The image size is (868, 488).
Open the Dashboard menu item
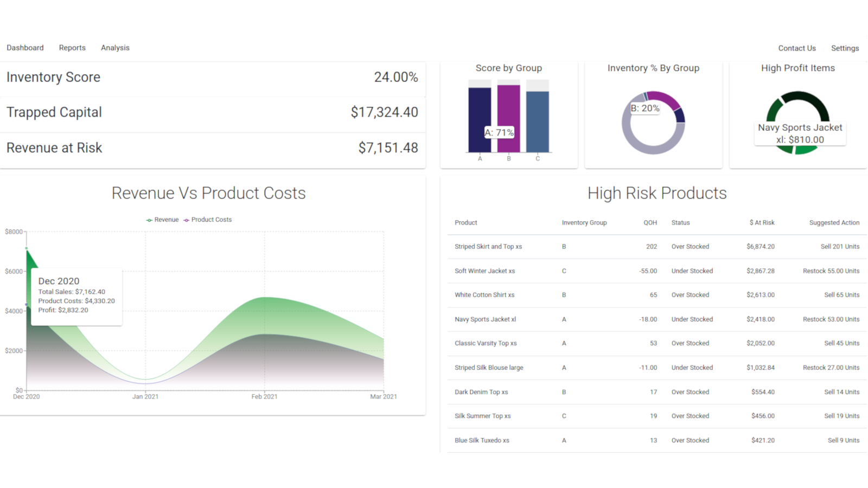click(25, 48)
